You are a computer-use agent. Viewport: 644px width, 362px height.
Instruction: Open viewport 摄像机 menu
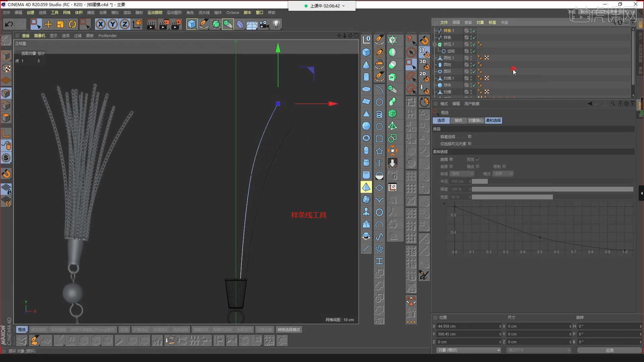(40, 36)
